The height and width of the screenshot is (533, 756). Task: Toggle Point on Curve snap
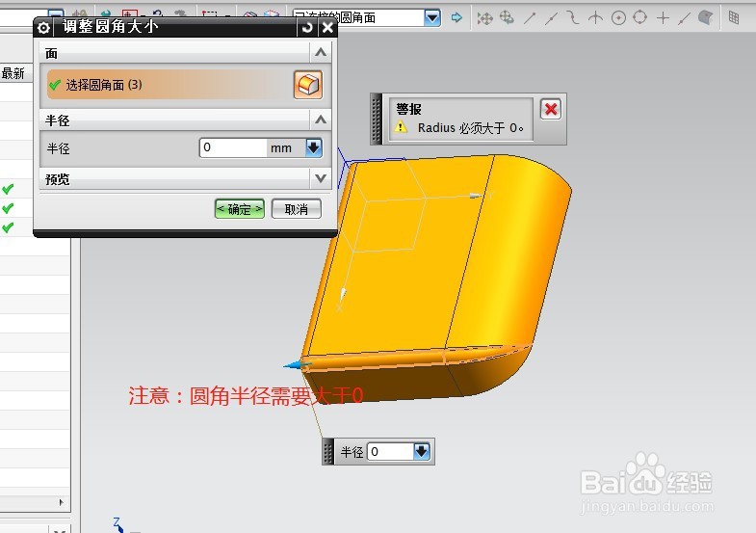tap(684, 18)
